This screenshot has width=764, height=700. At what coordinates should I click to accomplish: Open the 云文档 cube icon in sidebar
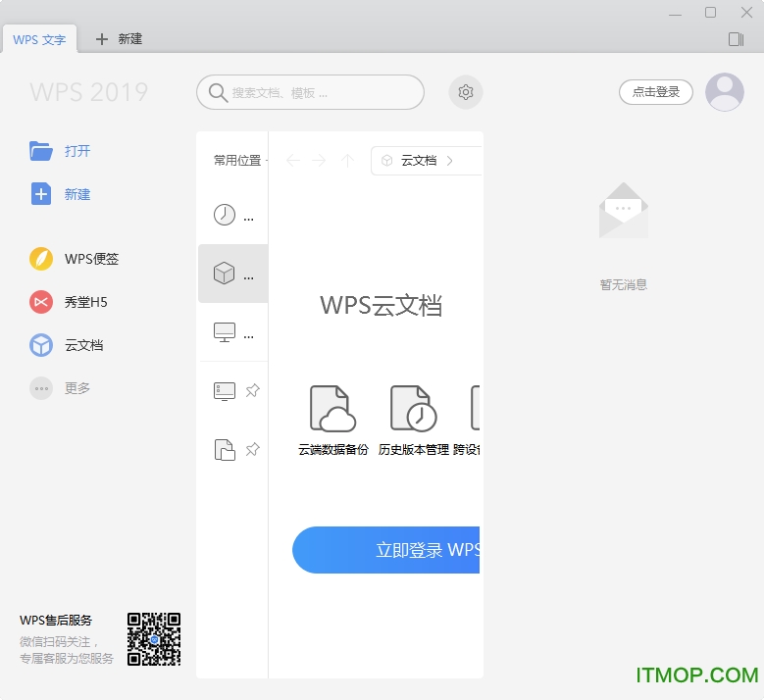(x=41, y=345)
